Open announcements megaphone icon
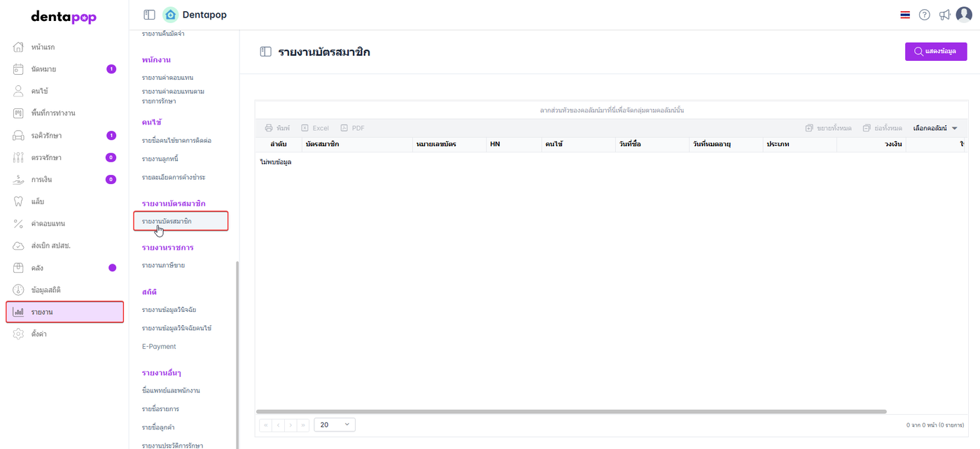The image size is (980, 449). point(944,15)
